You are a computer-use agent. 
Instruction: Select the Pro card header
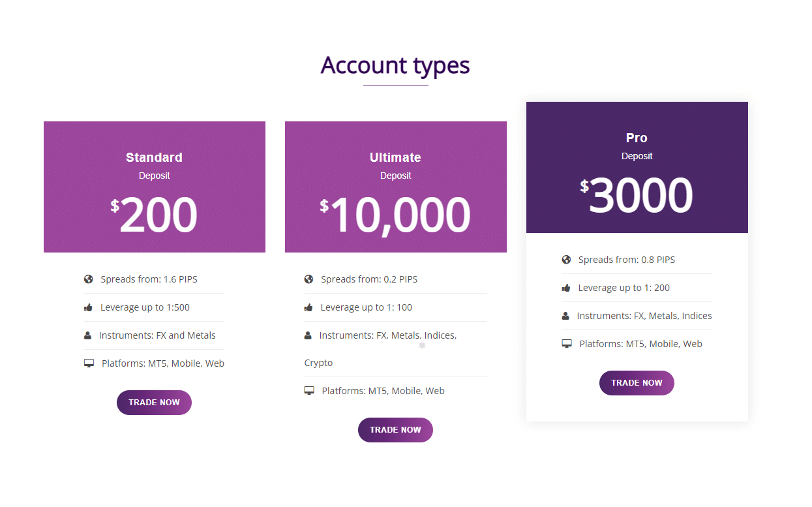click(x=637, y=138)
